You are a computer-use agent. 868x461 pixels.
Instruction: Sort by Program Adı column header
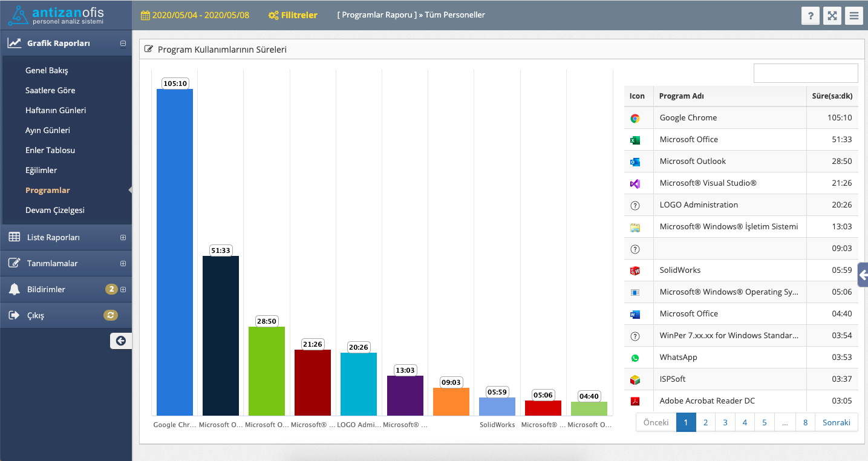coord(730,96)
